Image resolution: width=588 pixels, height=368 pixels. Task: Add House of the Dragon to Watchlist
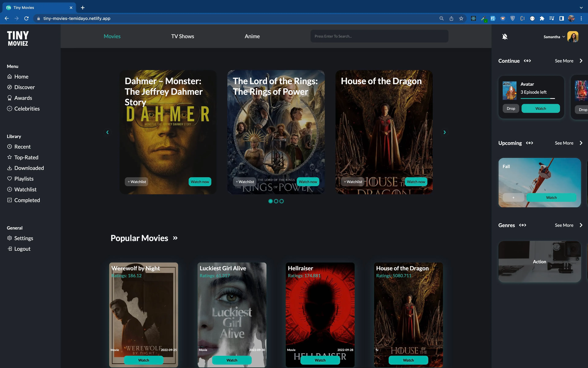click(x=353, y=182)
